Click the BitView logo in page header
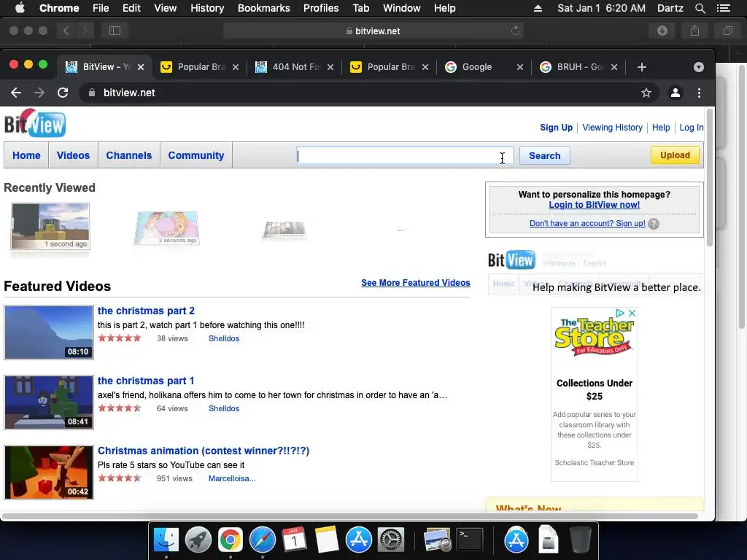Image resolution: width=747 pixels, height=560 pixels. point(35,123)
